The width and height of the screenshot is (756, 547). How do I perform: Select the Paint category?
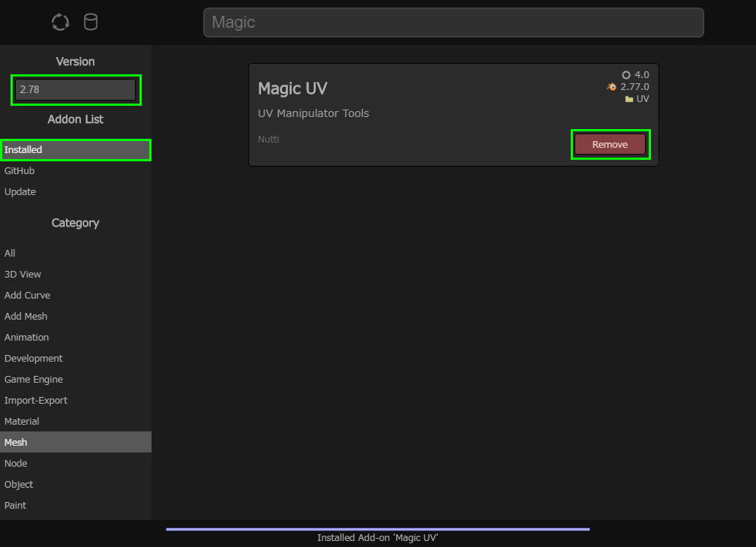coord(76,506)
